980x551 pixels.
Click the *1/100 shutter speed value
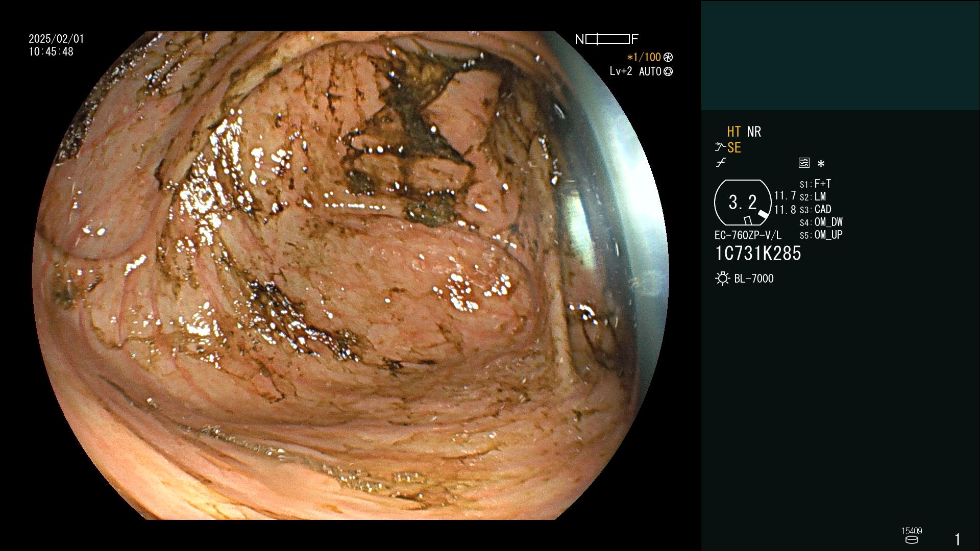[x=644, y=57]
